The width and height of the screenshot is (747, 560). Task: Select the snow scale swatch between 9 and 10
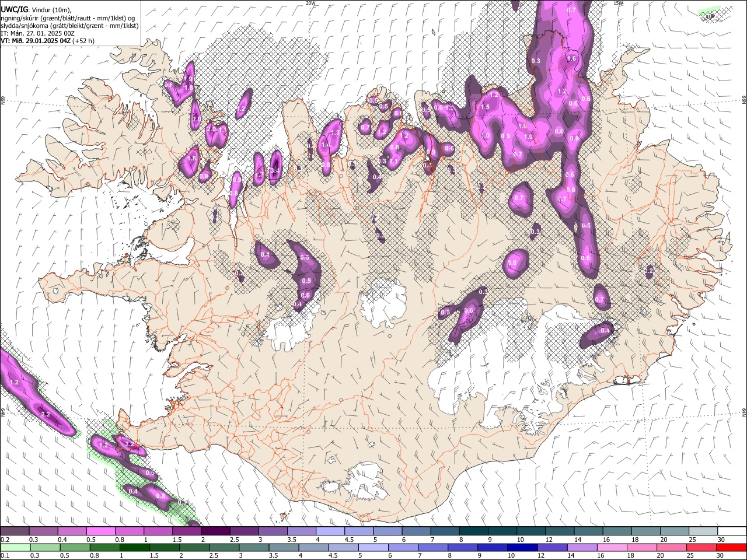tap(501, 531)
